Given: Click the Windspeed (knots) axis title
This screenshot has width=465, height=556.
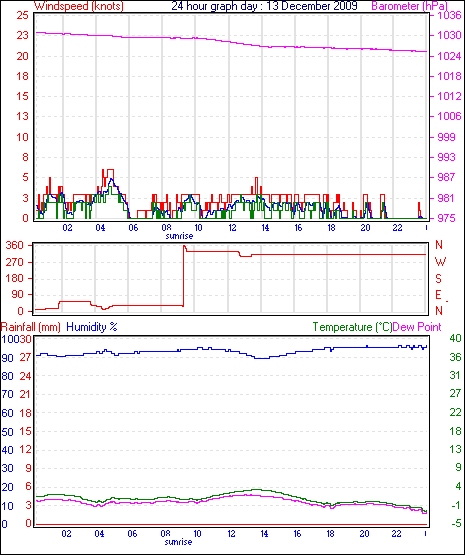Looking at the screenshot, I should [78, 6].
